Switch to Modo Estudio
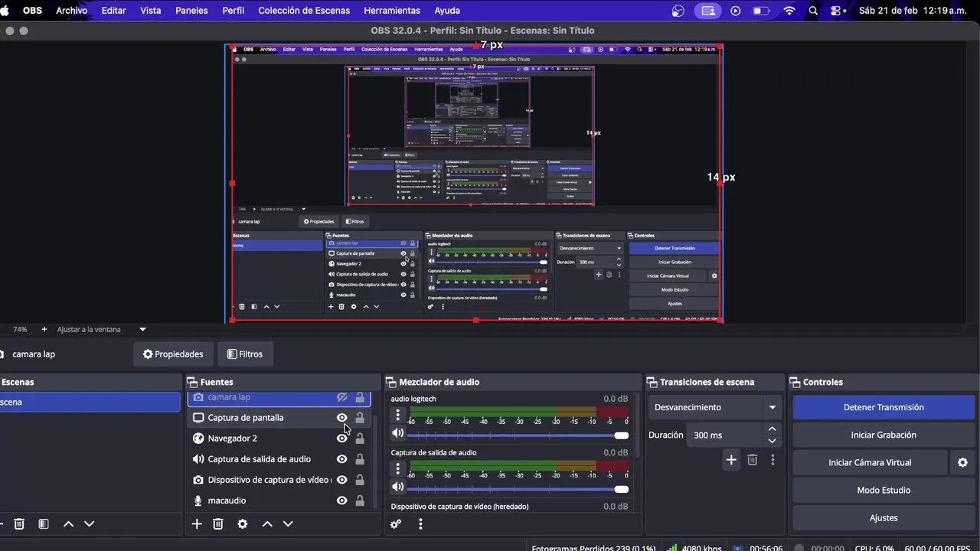Screen dimensions: 980x551 [884, 490]
